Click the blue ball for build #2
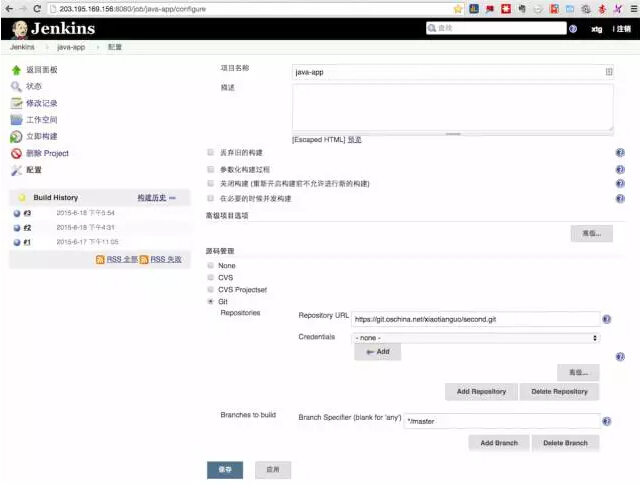 coord(17,228)
